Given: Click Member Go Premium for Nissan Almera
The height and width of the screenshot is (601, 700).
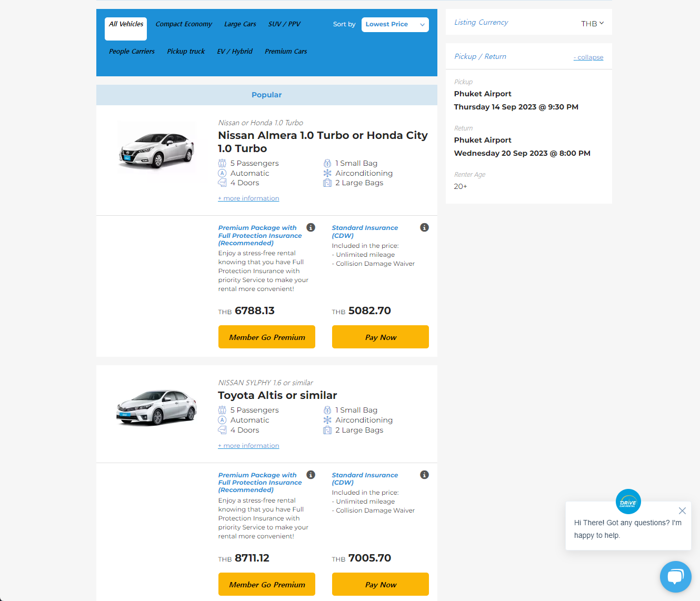Looking at the screenshot, I should pyautogui.click(x=267, y=337).
